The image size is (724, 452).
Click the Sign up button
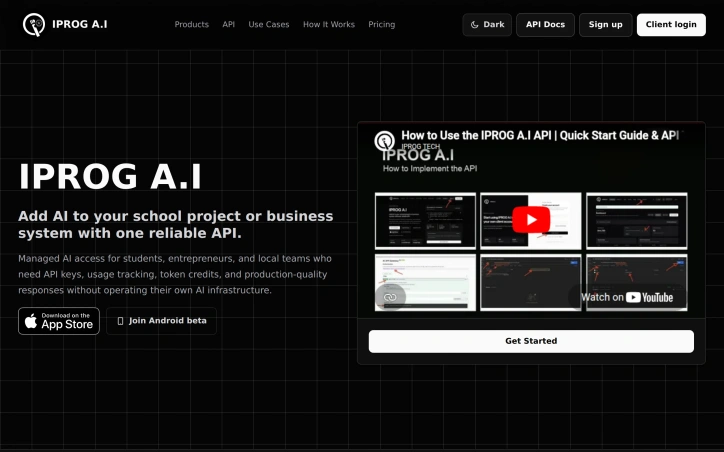(x=605, y=24)
